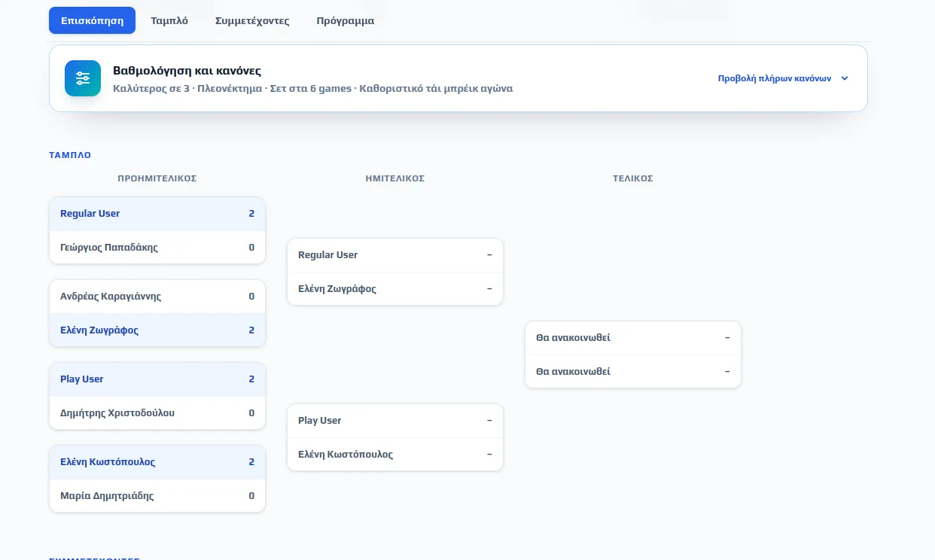Pick Ελένη Κωστόπουλος in the quarterfinal match

coord(157,462)
